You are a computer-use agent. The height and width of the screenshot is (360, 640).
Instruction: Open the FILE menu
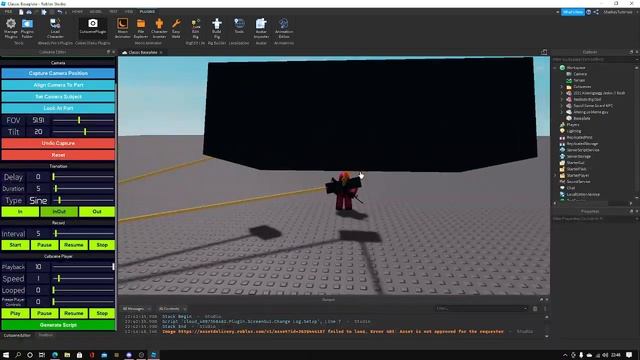click(8, 12)
